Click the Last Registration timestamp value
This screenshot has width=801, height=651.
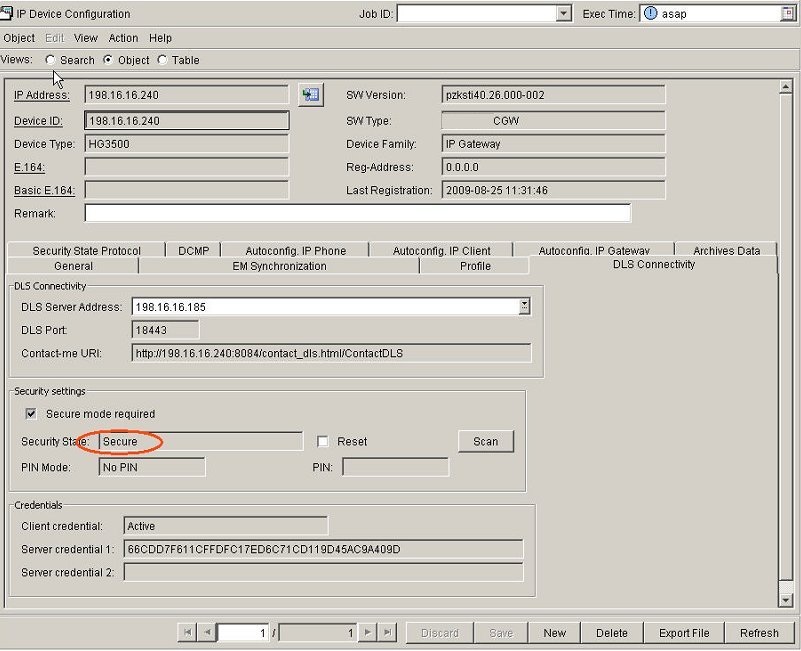click(497, 190)
